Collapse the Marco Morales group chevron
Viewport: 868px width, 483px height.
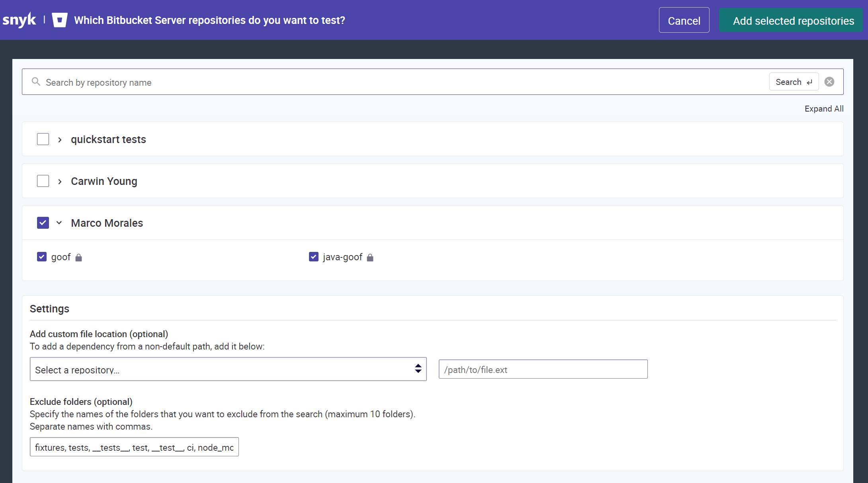coord(59,223)
